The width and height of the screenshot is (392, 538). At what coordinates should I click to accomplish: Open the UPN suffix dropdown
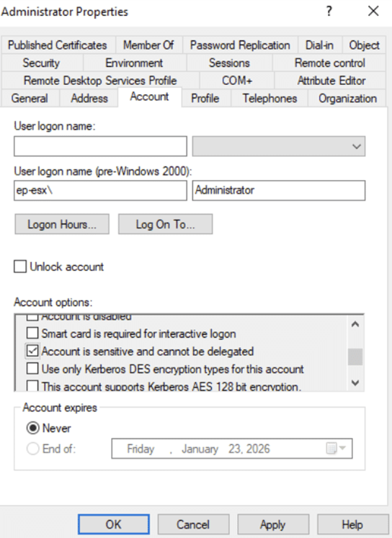click(279, 146)
